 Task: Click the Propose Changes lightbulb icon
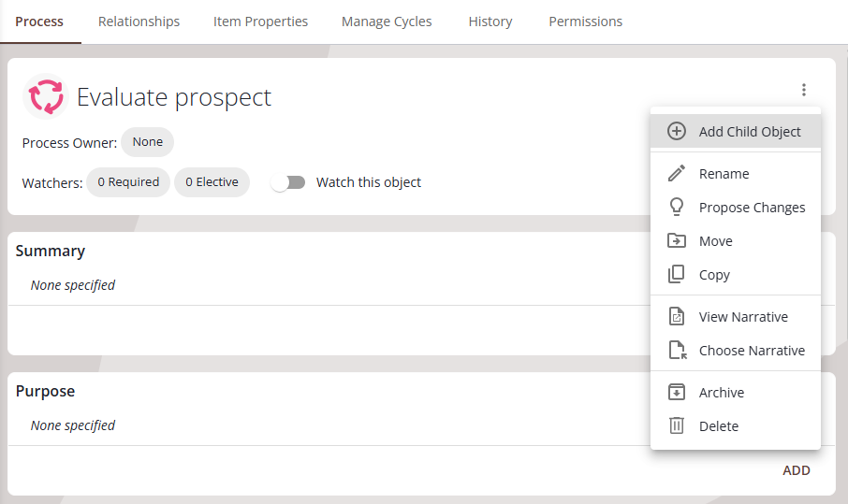tap(677, 208)
